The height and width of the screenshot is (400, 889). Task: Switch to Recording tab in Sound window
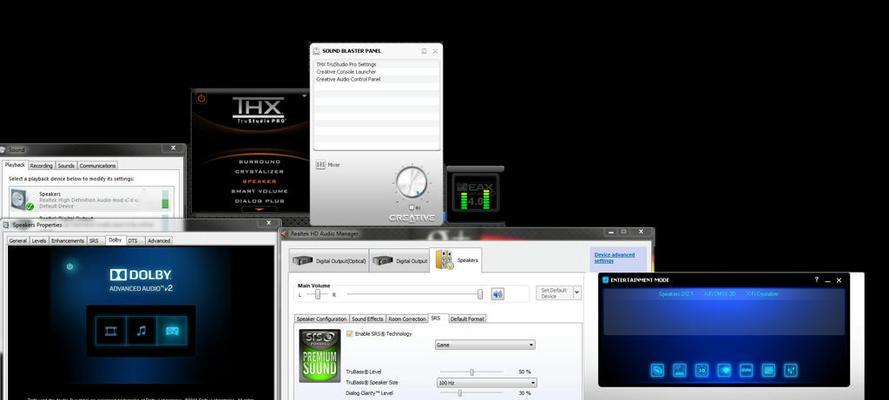41,166
